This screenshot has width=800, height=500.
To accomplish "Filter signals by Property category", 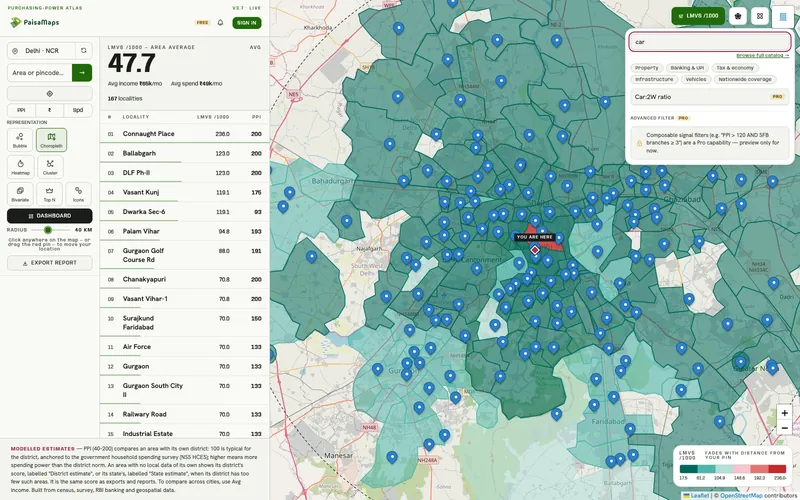I will click(646, 68).
